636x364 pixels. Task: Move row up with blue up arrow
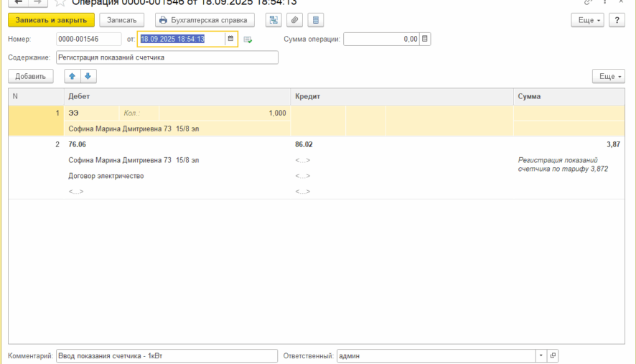point(73,76)
